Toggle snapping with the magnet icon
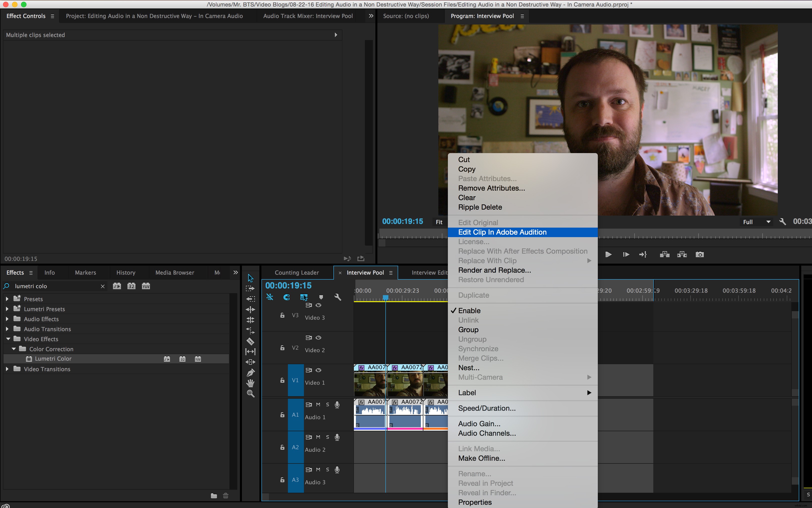812x508 pixels. (287, 297)
